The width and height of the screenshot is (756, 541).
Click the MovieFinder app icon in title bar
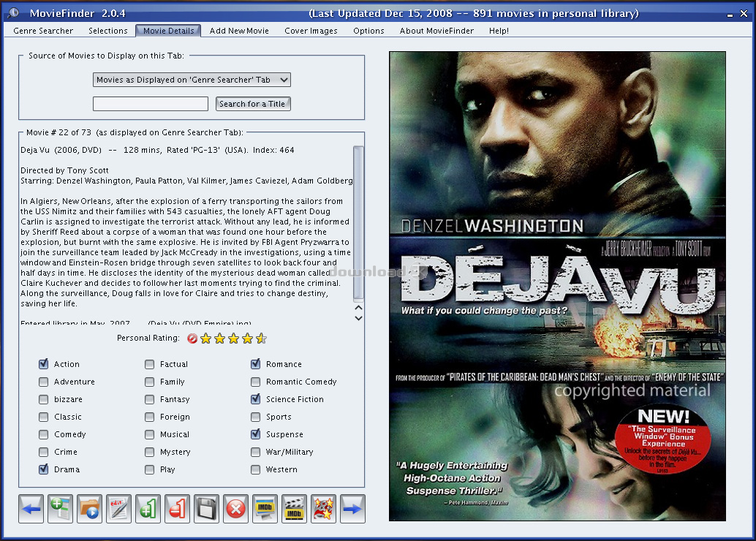[x=13, y=13]
